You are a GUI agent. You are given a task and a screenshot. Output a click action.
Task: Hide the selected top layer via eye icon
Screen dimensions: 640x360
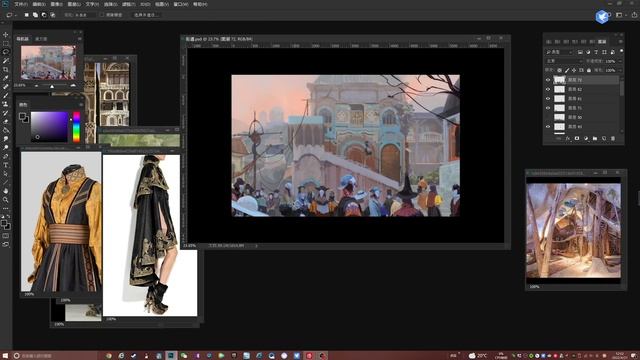click(548, 80)
